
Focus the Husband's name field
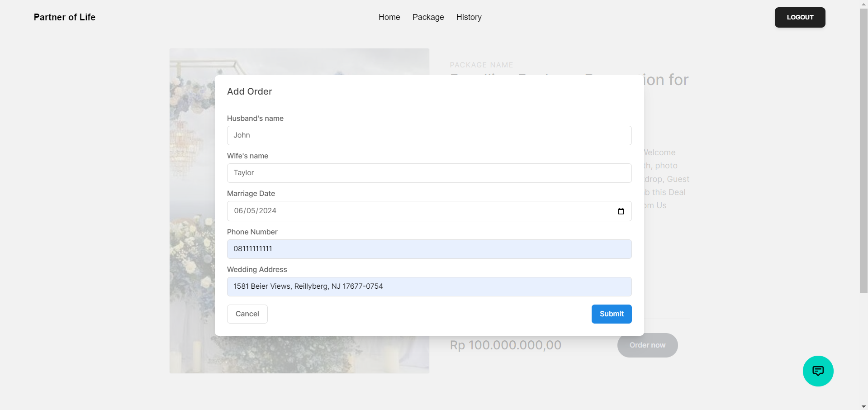point(429,135)
